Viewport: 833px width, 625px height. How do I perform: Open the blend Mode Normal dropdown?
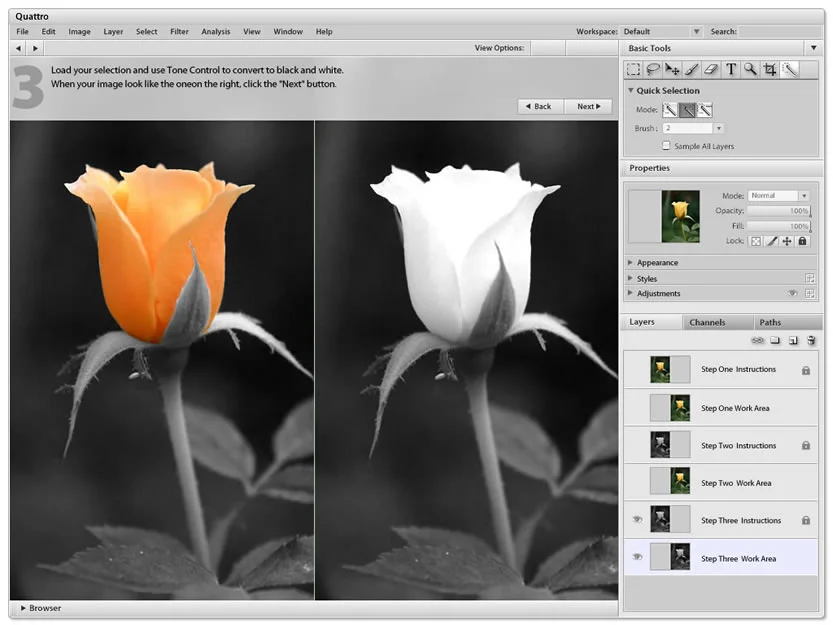pos(804,196)
